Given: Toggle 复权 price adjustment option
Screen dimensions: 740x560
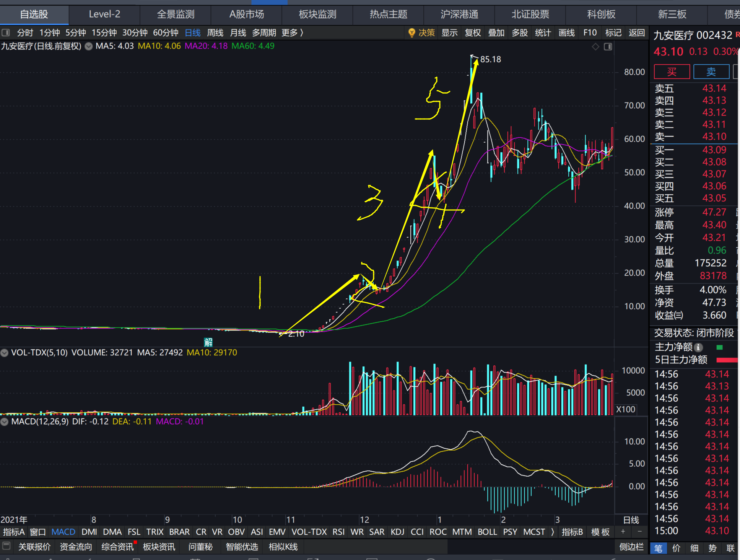Looking at the screenshot, I should [473, 33].
